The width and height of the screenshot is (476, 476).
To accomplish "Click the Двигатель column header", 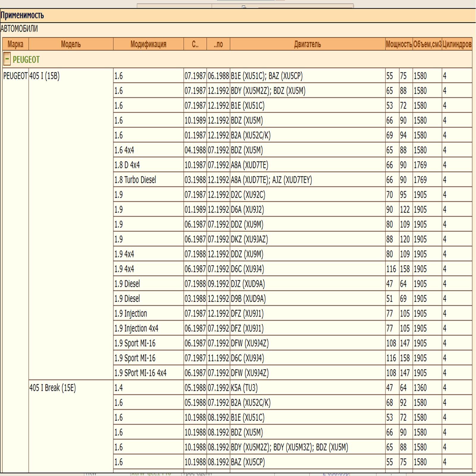I will pyautogui.click(x=307, y=44).
